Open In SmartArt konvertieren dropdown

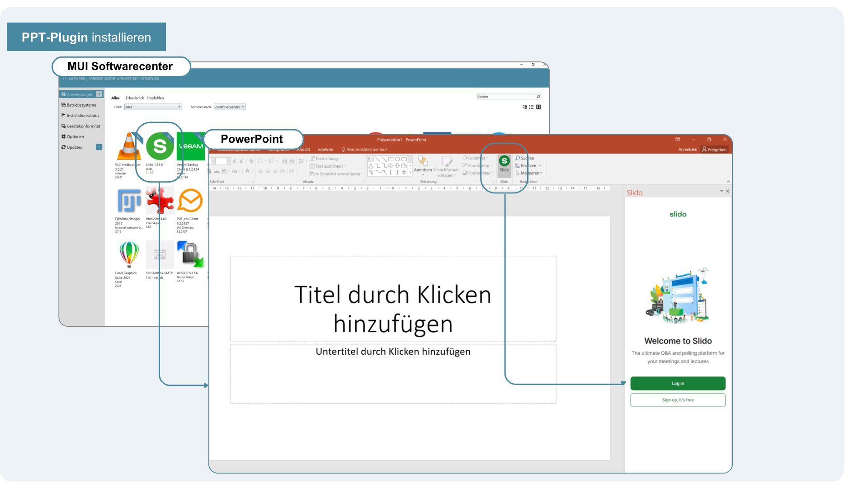pyautogui.click(x=336, y=174)
